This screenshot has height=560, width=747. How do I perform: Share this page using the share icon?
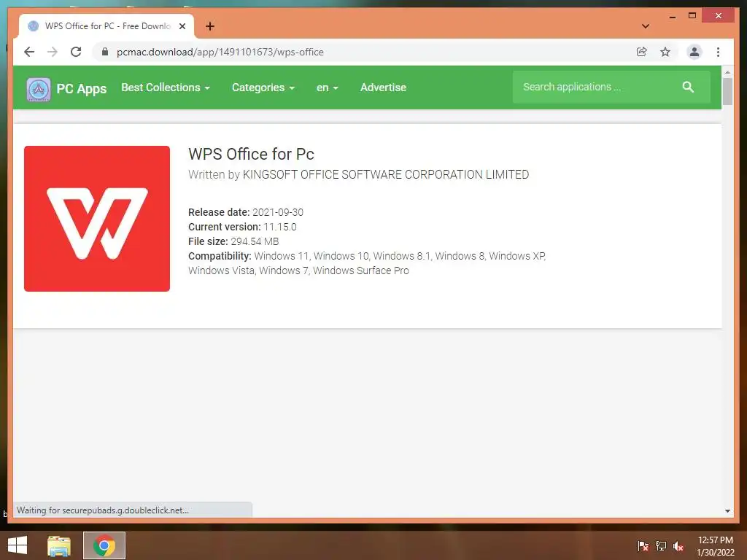tap(642, 52)
